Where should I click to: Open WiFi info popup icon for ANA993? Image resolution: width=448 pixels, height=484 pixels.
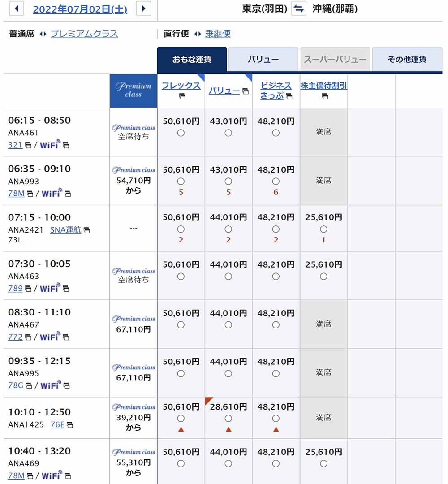(68, 194)
